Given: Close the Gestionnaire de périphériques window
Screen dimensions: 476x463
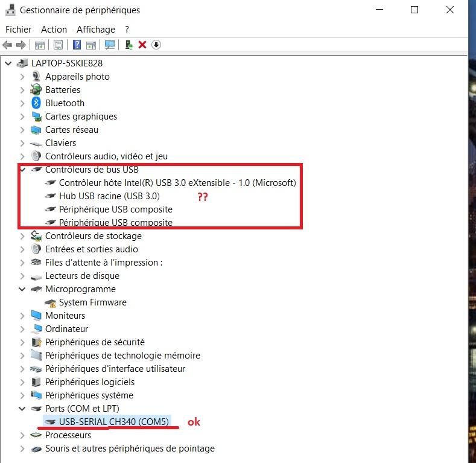Looking at the screenshot, I should coord(450,10).
